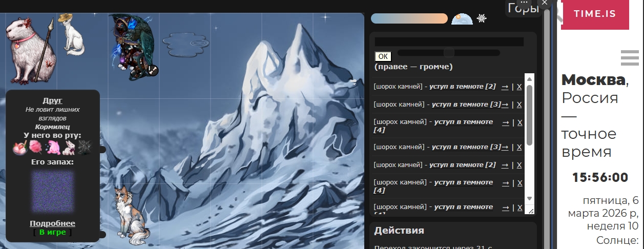The image size is (644, 249).
Task: Click the sound log scrollbar down arrow
Action: point(530,198)
